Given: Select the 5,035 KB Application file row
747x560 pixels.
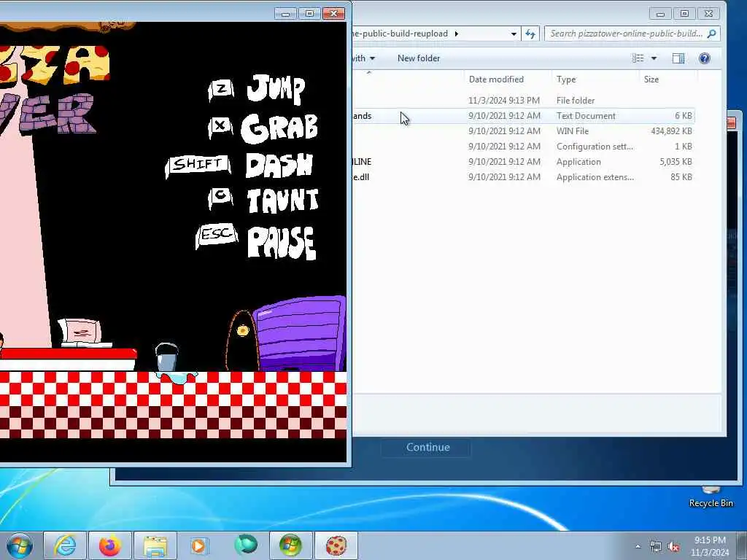Looking at the screenshot, I should point(523,161).
